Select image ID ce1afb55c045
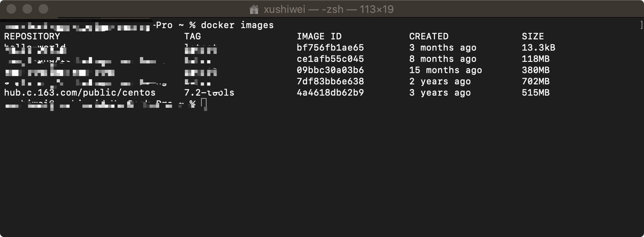The image size is (644, 237). 330,59
